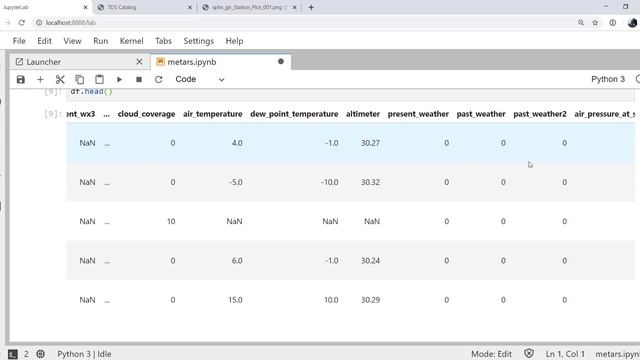Viewport: 640px width, 360px height.
Task: Open the View menu
Action: 72,41
